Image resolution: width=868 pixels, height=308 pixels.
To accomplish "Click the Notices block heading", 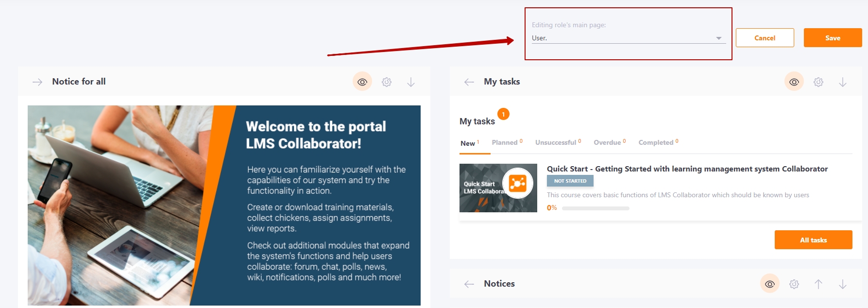I will pyautogui.click(x=499, y=284).
